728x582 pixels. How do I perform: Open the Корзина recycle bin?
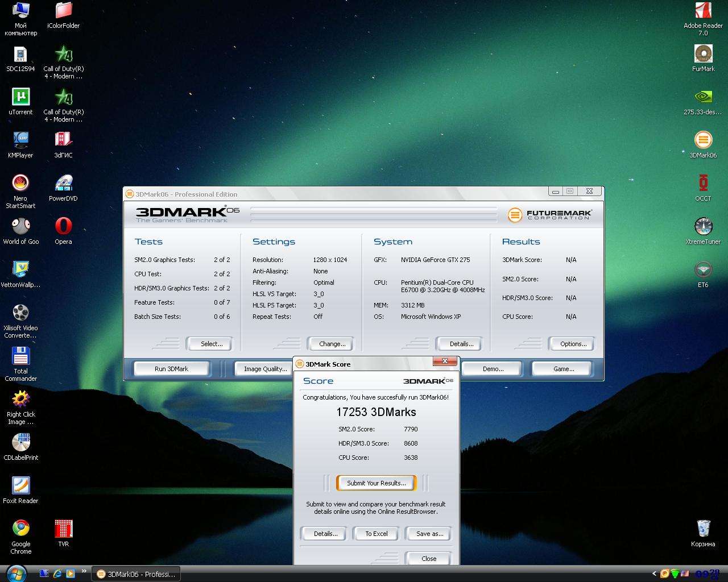point(703,534)
